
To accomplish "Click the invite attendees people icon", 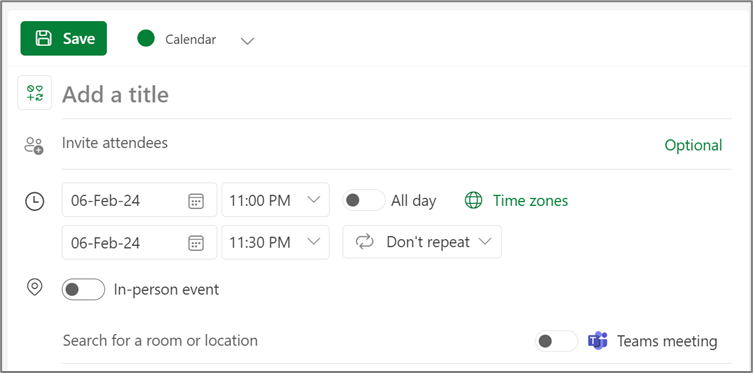I will [34, 145].
